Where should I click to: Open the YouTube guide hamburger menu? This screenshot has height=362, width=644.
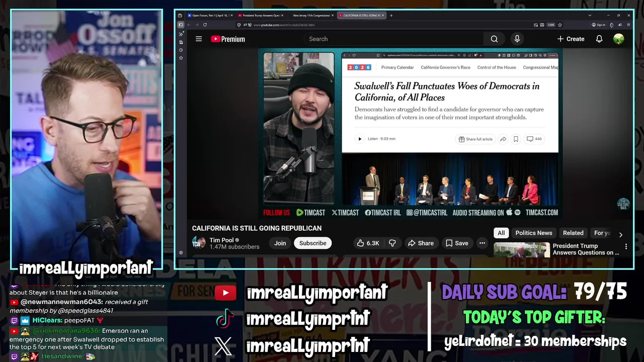tap(199, 39)
